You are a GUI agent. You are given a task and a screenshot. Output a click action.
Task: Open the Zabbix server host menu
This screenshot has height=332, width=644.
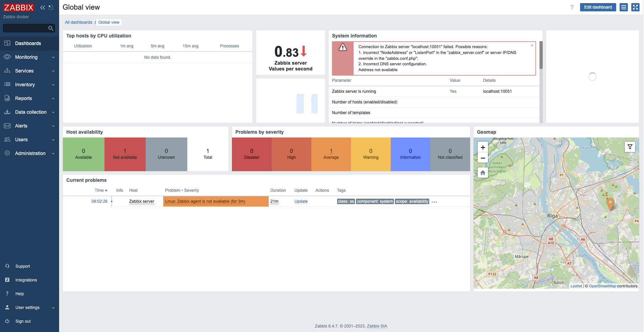pos(142,201)
